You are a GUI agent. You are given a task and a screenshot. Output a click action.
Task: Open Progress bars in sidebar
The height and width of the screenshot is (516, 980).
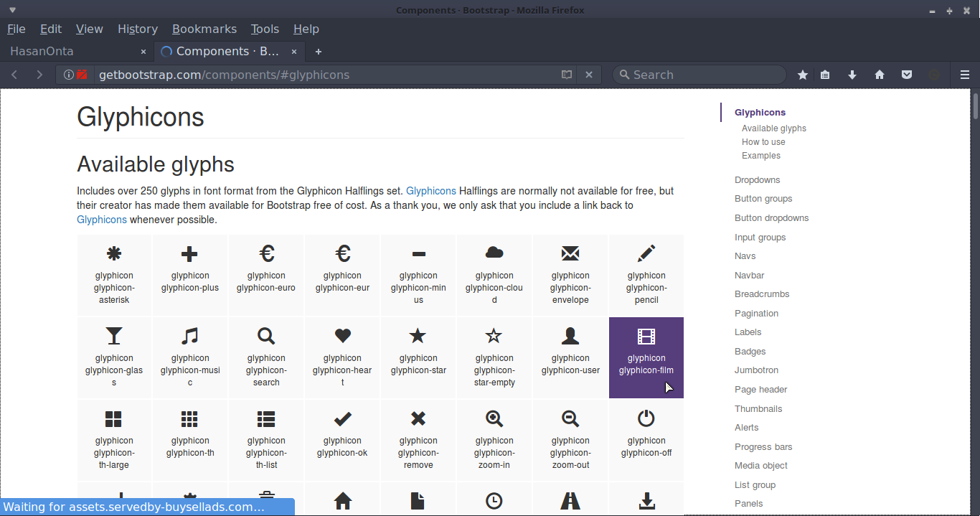coord(763,447)
